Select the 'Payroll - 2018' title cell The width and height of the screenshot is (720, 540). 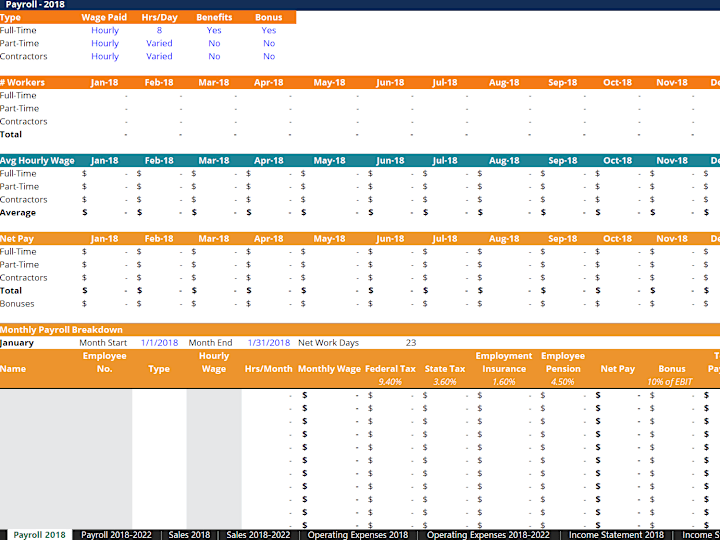(35, 5)
